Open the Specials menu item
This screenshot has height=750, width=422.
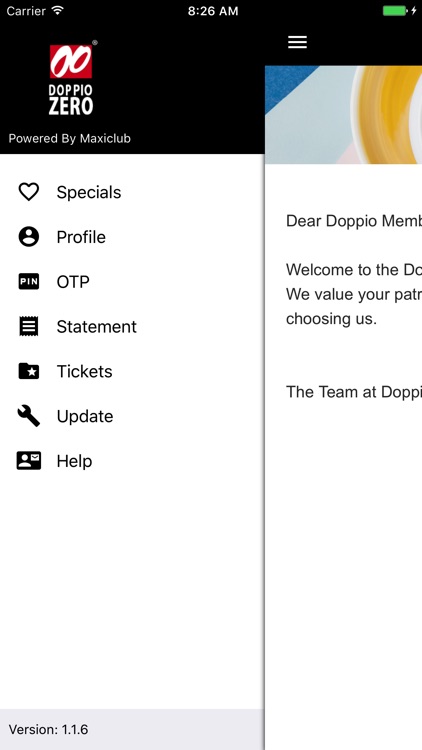[x=132, y=192]
